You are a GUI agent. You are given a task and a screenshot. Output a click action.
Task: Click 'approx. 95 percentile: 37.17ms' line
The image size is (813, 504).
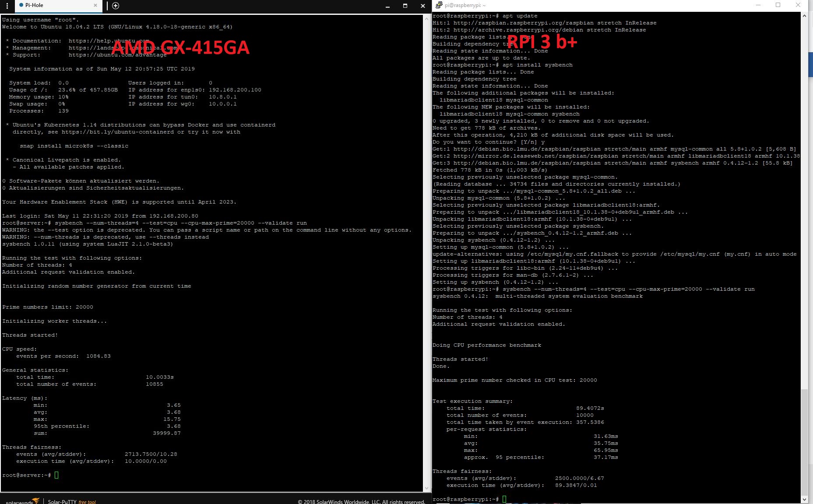click(x=541, y=457)
